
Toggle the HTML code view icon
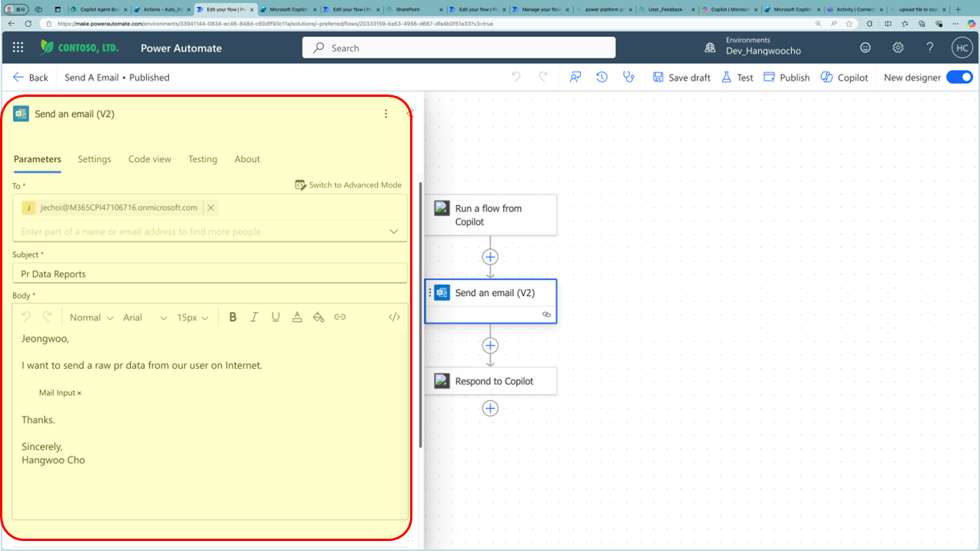coord(394,317)
